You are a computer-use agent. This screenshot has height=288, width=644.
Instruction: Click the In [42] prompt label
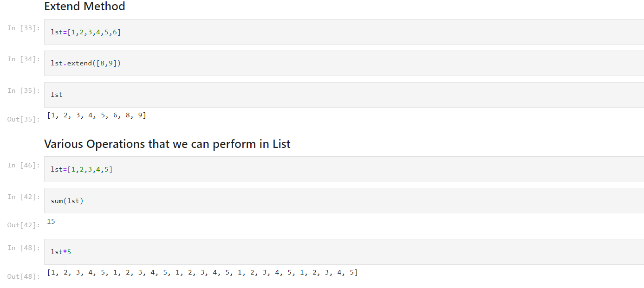[24, 197]
